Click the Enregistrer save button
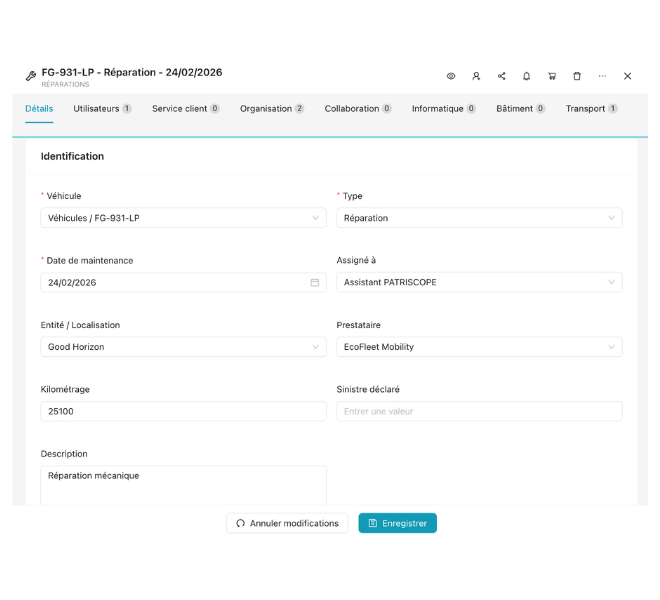The image size is (660, 600). (x=398, y=523)
